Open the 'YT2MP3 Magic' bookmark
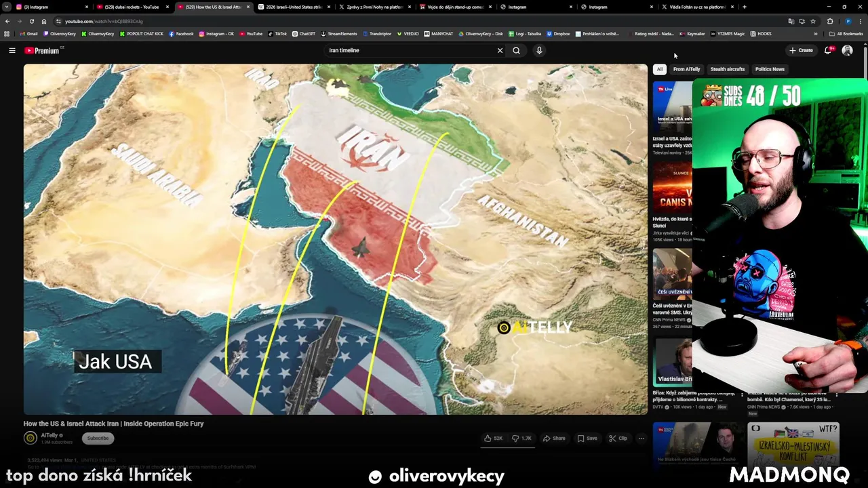 tap(728, 34)
